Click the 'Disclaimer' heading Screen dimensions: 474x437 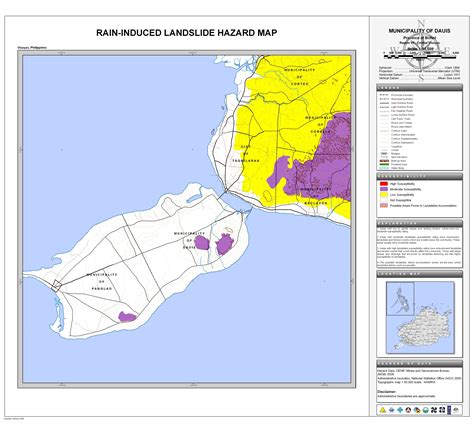[387, 392]
